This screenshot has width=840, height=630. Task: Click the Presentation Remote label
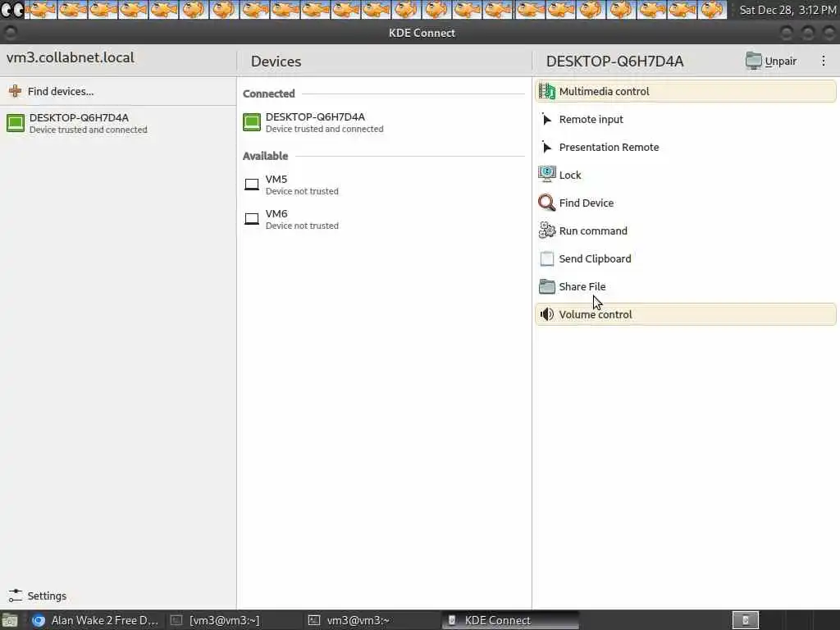[x=609, y=148]
